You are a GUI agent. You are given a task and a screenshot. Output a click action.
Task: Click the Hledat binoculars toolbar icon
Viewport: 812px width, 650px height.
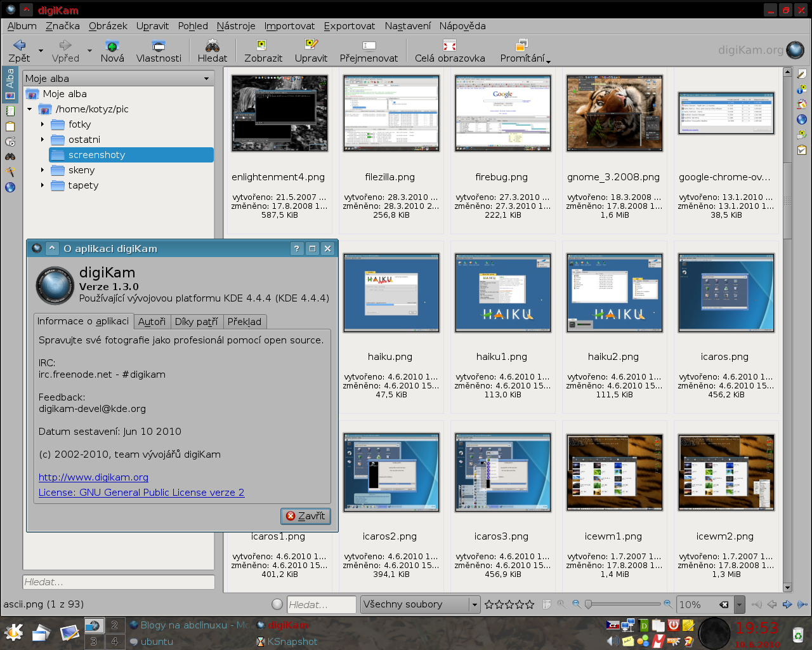coord(213,46)
